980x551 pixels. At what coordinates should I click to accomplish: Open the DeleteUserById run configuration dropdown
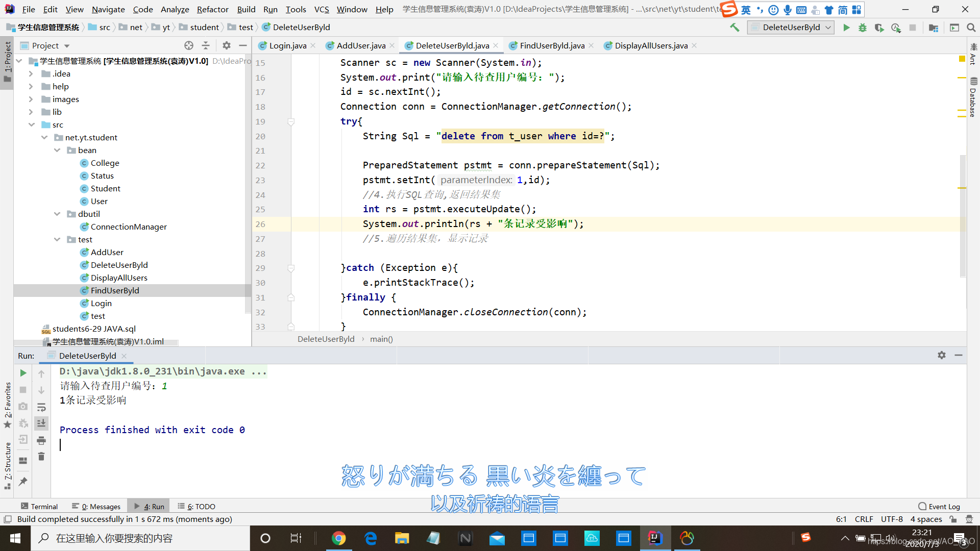[x=791, y=28]
